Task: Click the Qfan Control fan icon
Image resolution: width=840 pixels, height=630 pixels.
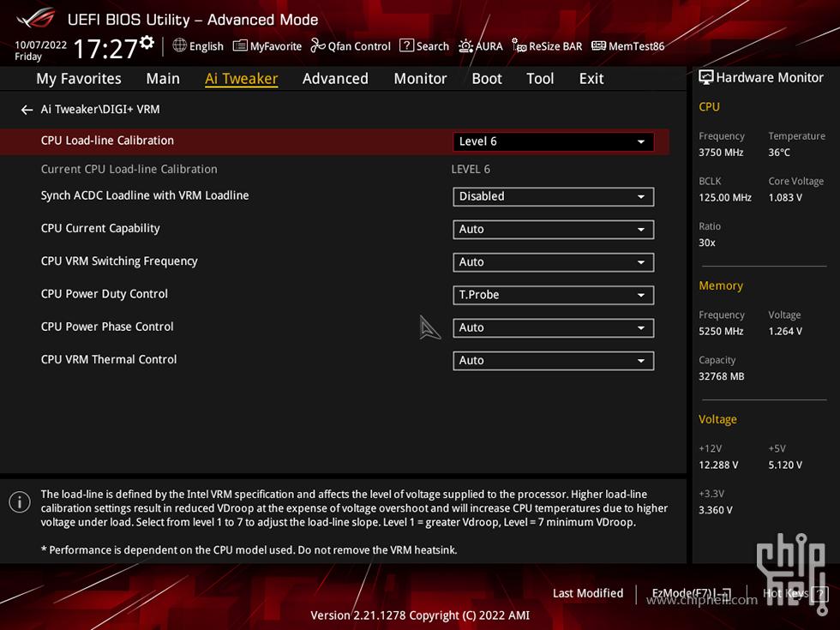Action: [x=318, y=45]
